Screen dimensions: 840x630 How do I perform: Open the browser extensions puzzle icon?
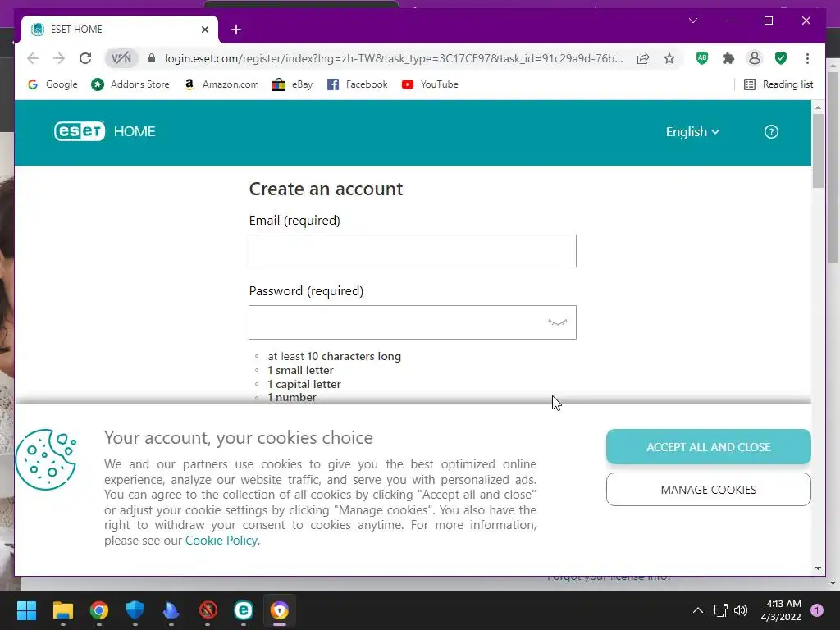(x=728, y=58)
